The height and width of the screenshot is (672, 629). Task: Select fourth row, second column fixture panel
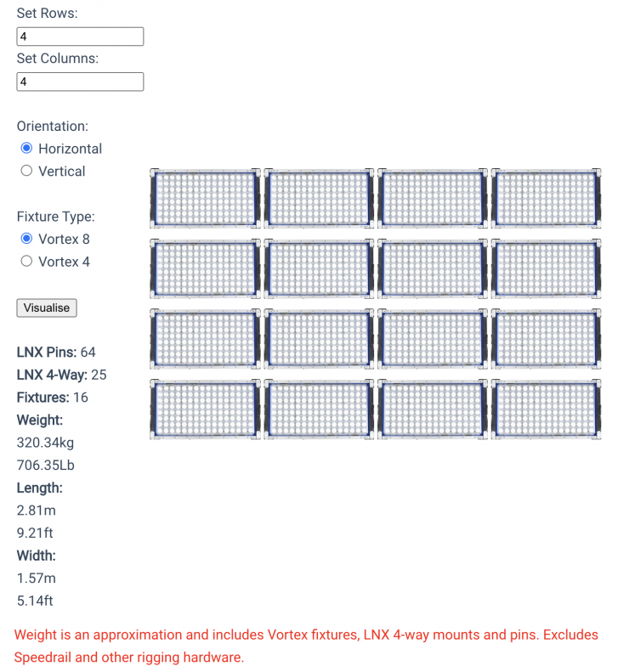click(x=319, y=409)
